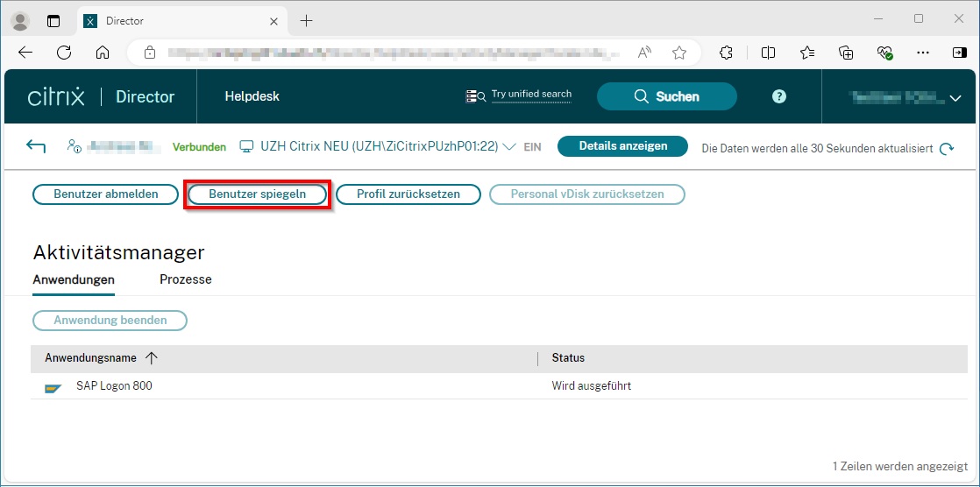Click the browser Extensions puzzle icon

726,53
